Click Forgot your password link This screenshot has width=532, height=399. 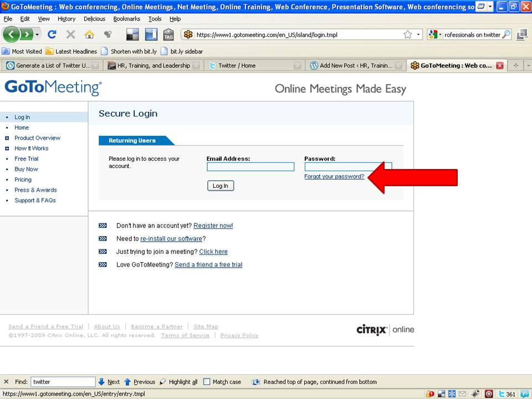coord(334,176)
